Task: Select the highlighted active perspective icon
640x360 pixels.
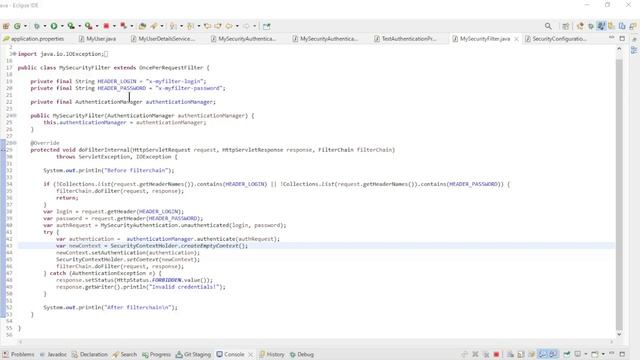Action: (601, 26)
